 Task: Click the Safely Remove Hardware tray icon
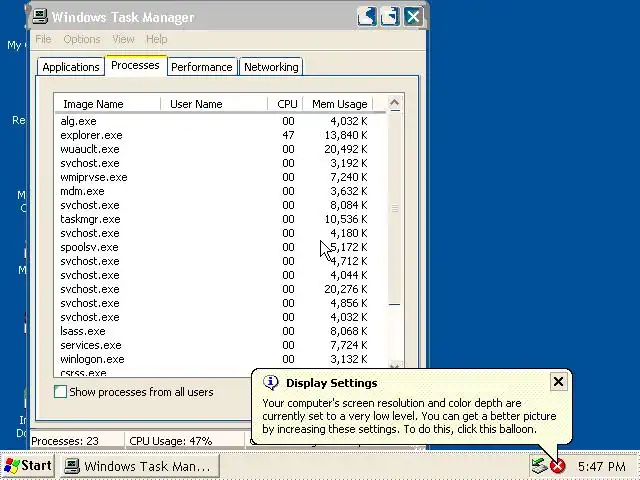pyautogui.click(x=539, y=466)
